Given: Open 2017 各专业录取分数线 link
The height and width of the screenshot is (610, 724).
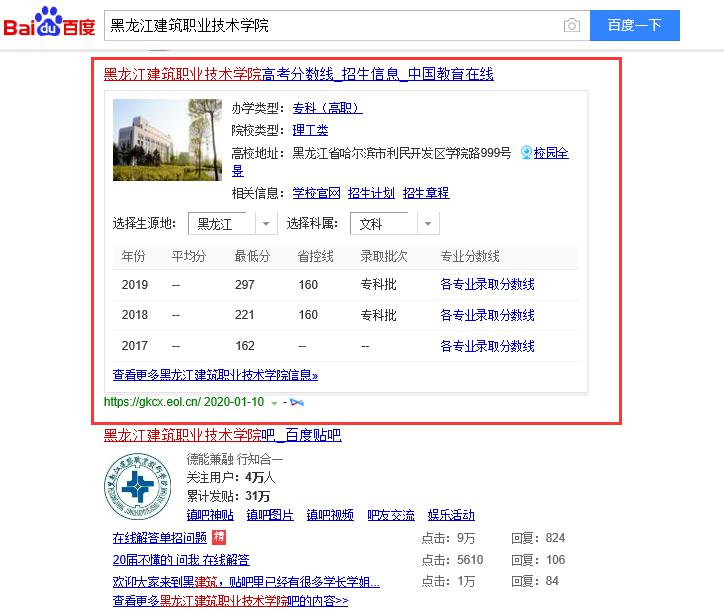Looking at the screenshot, I should 487,346.
